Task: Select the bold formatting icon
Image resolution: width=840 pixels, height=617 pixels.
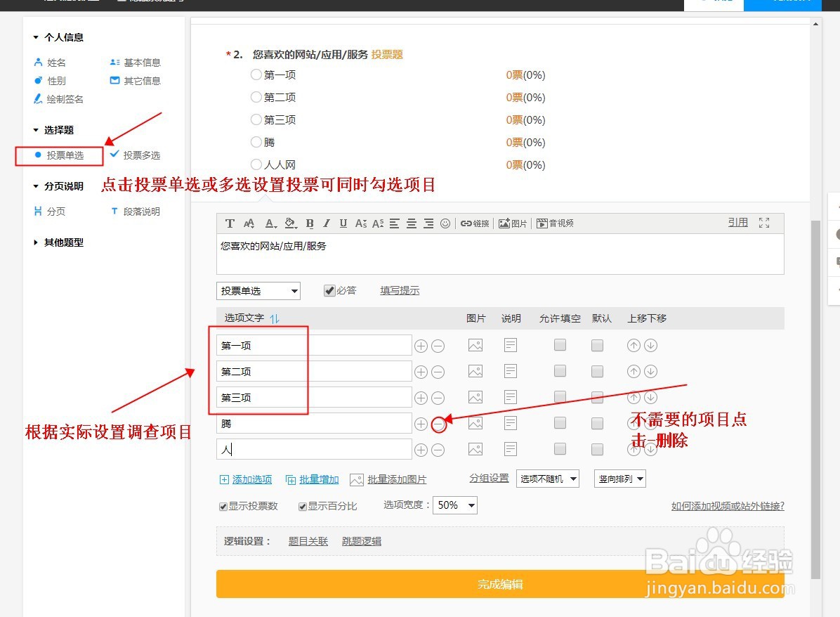Action: [310, 223]
